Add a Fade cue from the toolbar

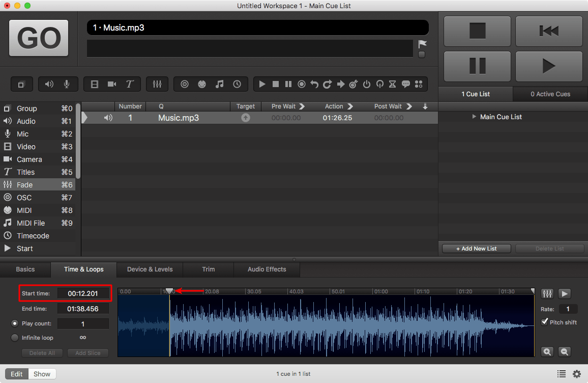coord(157,84)
